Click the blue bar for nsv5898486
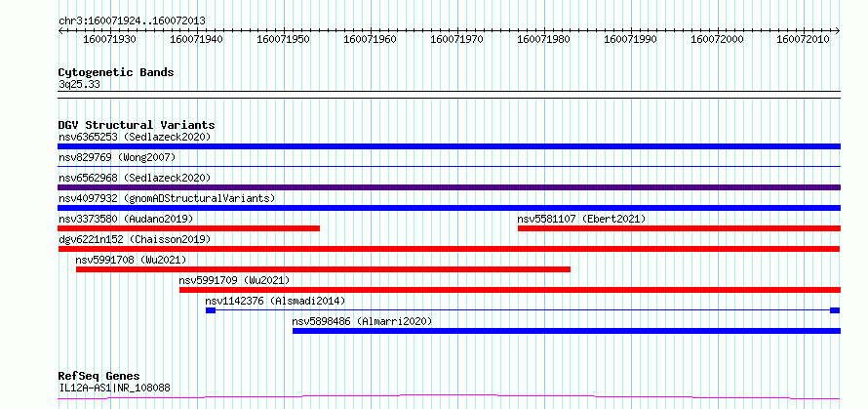 567,331
